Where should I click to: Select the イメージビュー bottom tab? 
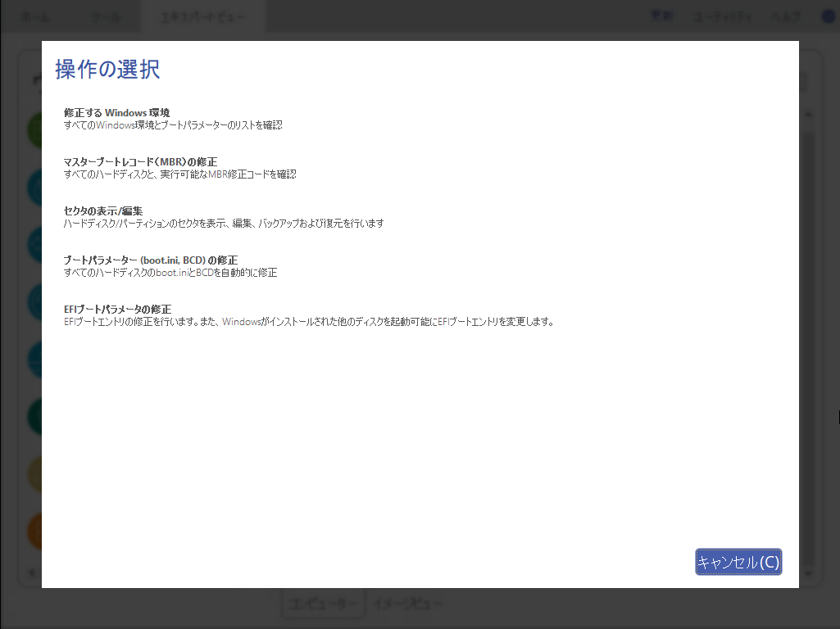pos(408,604)
